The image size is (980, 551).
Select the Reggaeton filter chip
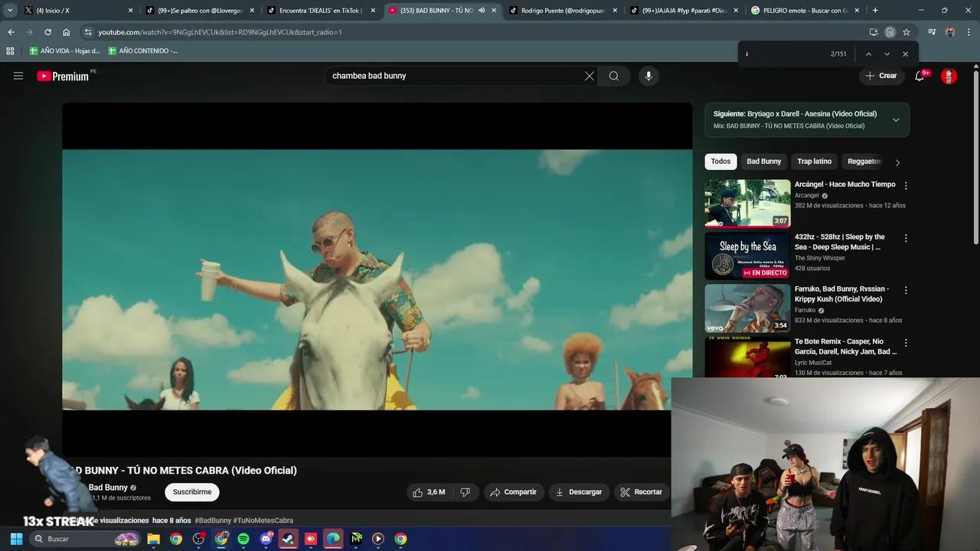[864, 161]
